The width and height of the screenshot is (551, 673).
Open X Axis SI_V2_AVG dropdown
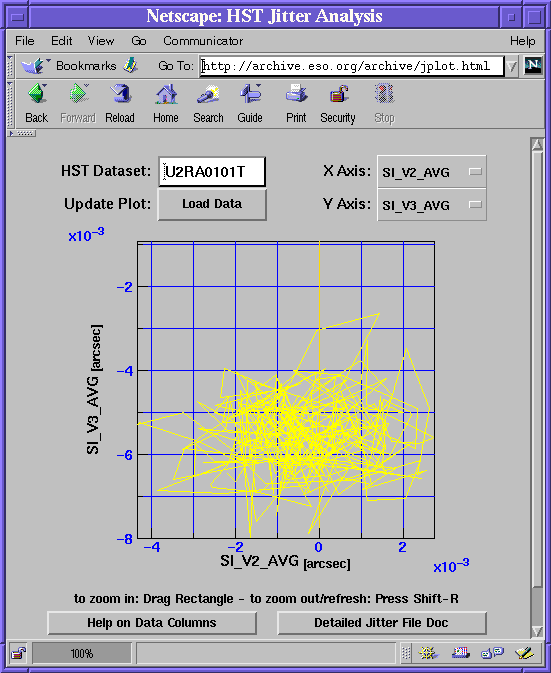coord(432,172)
